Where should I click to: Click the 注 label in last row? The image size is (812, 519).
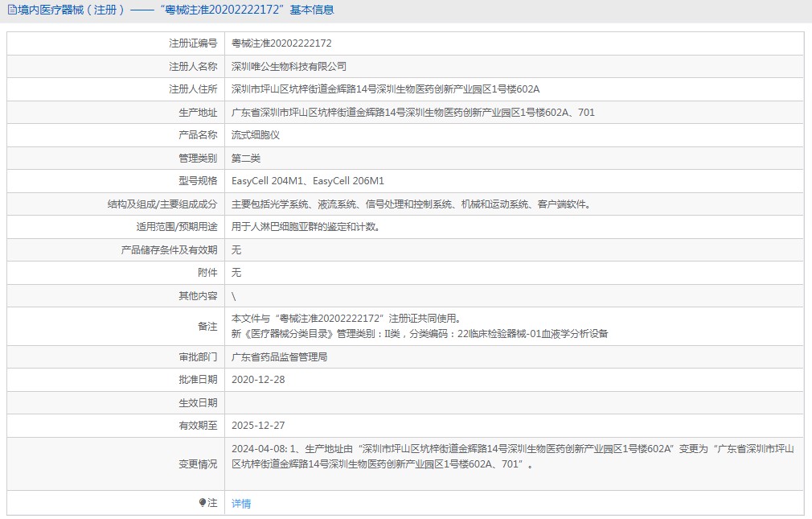coord(212,502)
